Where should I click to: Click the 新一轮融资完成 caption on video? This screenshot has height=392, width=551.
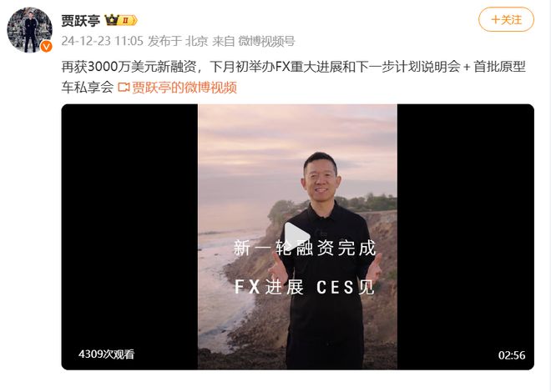coord(305,248)
